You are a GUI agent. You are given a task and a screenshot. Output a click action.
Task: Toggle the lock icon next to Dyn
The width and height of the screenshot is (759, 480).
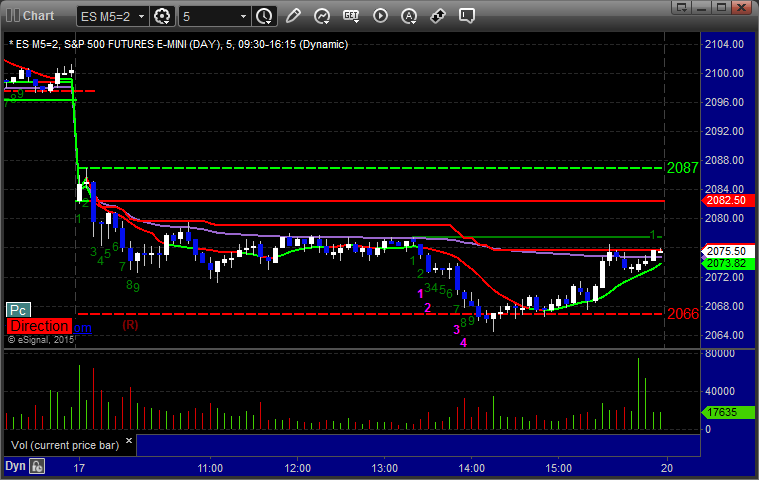tap(37, 466)
